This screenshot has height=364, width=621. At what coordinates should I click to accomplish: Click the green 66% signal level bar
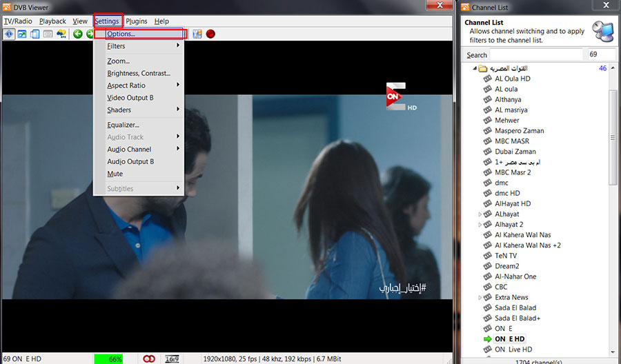point(108,359)
